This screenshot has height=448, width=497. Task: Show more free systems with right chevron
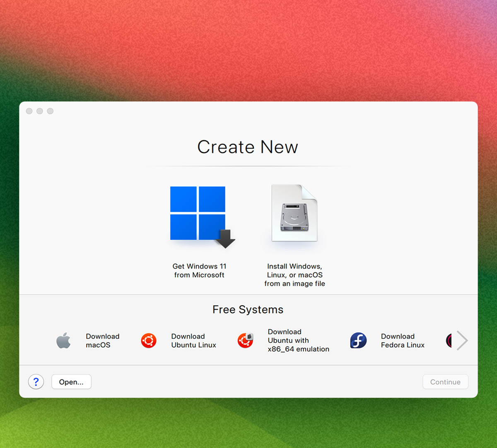coord(462,341)
